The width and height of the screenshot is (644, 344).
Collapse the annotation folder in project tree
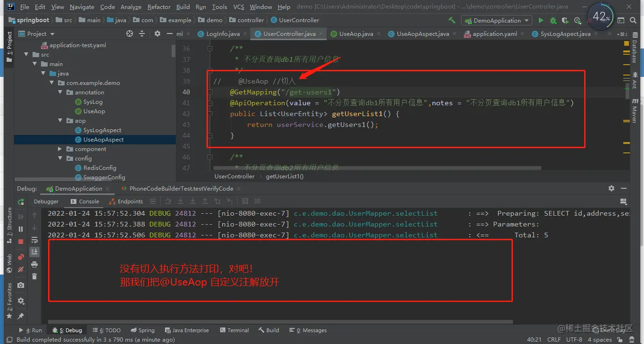(60, 92)
